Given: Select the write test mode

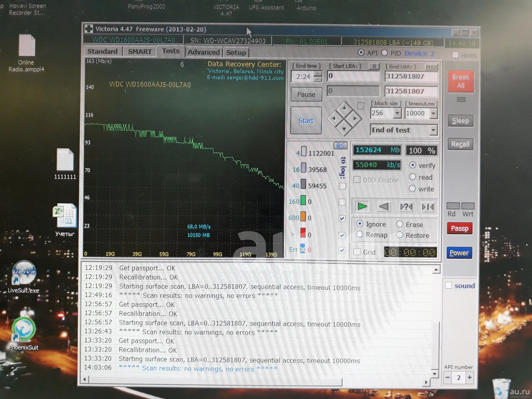Looking at the screenshot, I should [x=413, y=188].
